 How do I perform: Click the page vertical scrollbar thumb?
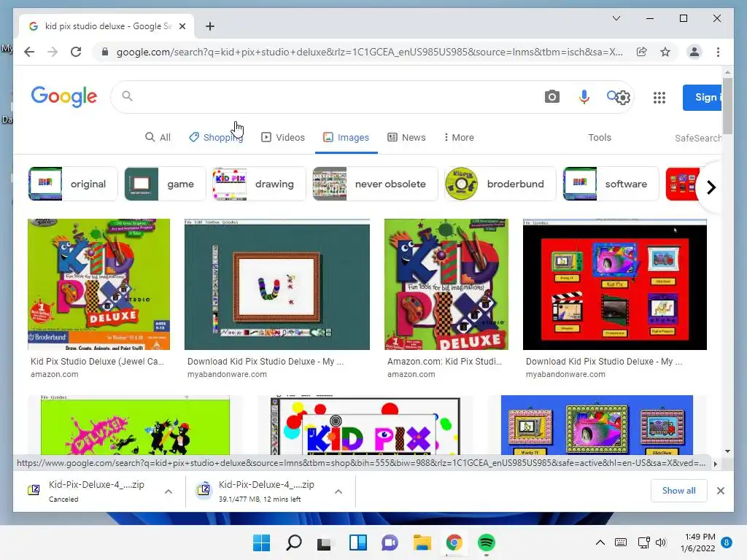point(727,106)
